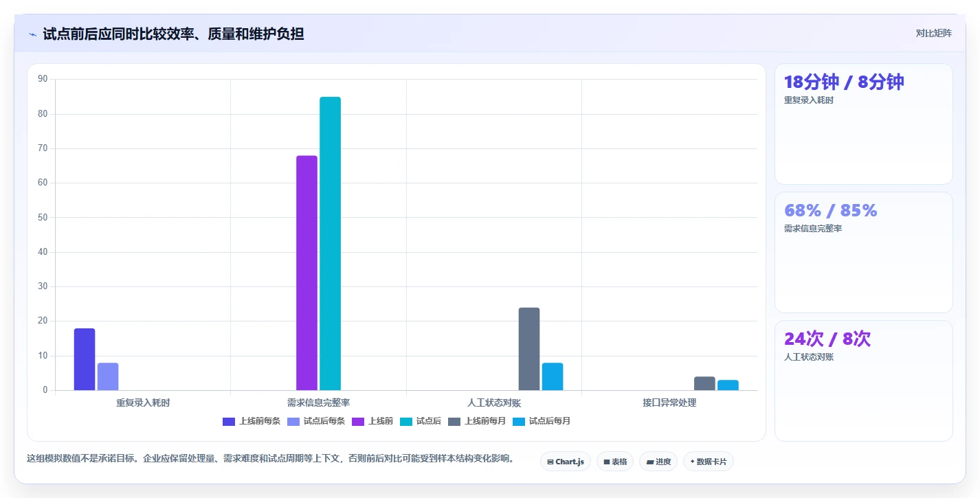Click the 重复录入耗时 axis label

coord(143,403)
